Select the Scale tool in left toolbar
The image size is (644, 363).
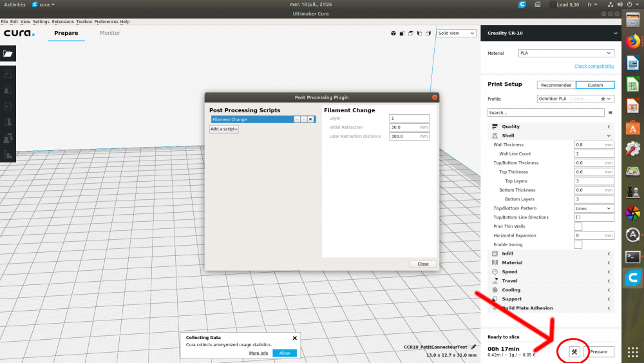pos(8,90)
